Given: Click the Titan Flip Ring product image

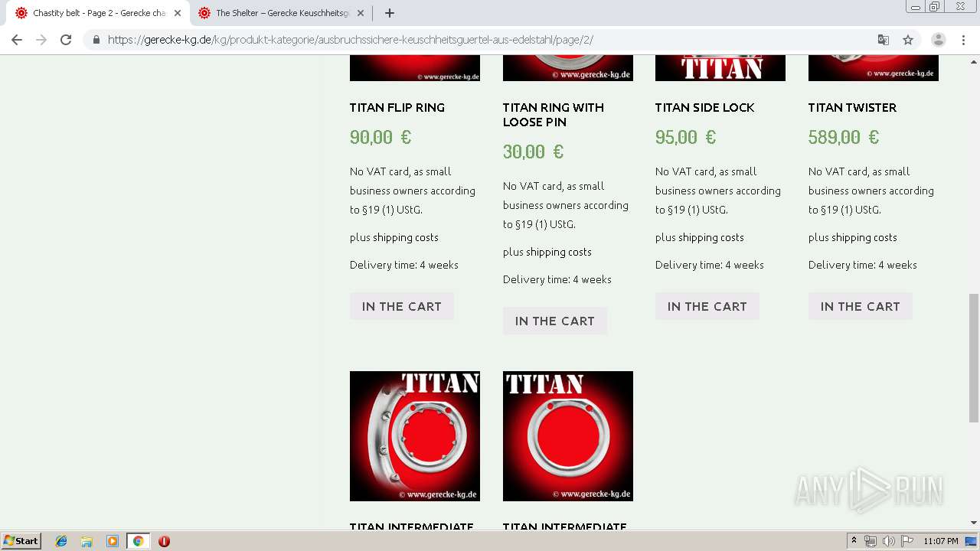Looking at the screenshot, I should coord(415,68).
